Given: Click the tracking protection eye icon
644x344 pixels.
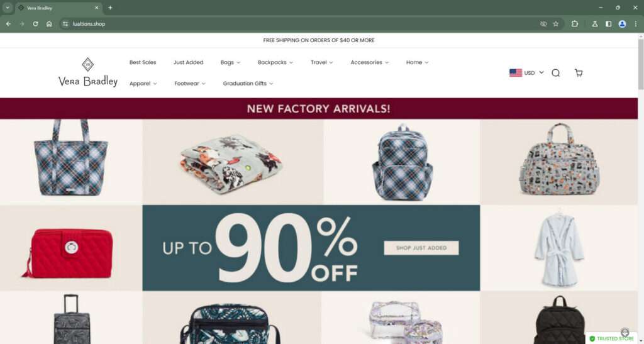Looking at the screenshot, I should click(x=543, y=24).
